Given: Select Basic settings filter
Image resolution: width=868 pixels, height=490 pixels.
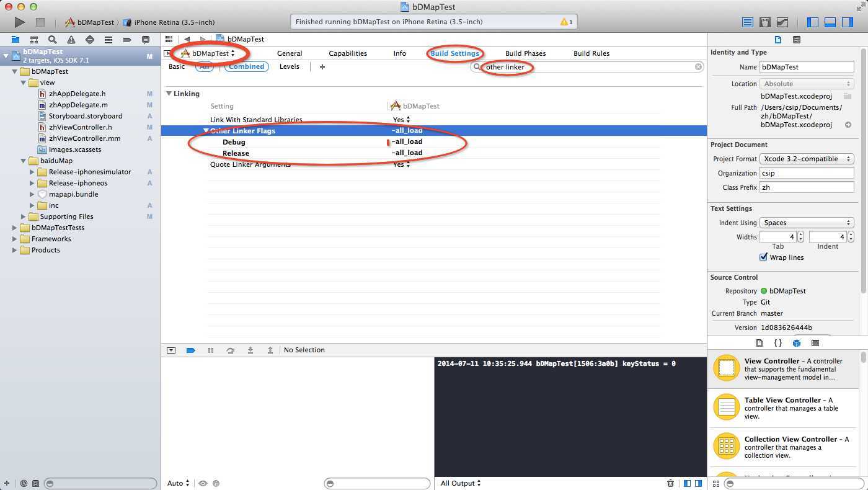Looking at the screenshot, I should click(177, 66).
